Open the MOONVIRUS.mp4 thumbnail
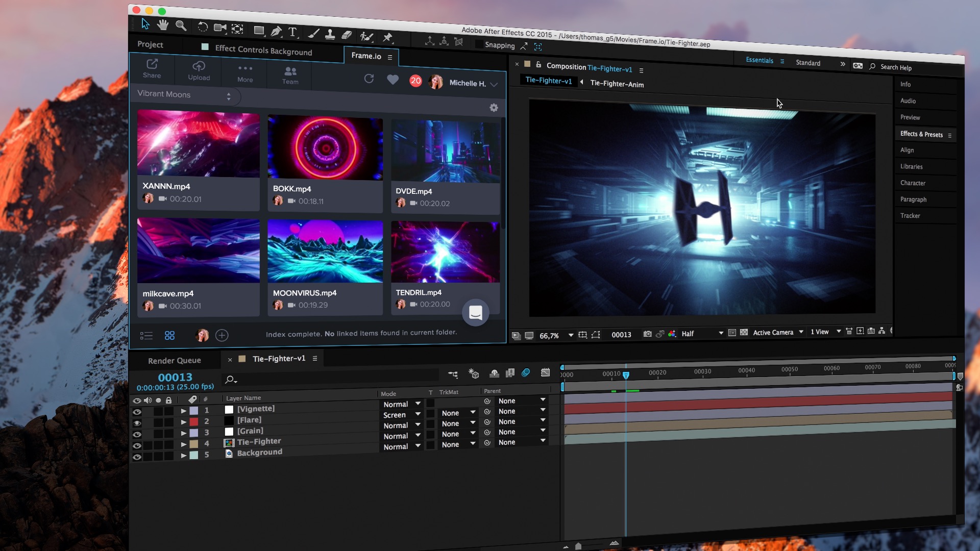This screenshot has height=551, width=980. (x=325, y=251)
